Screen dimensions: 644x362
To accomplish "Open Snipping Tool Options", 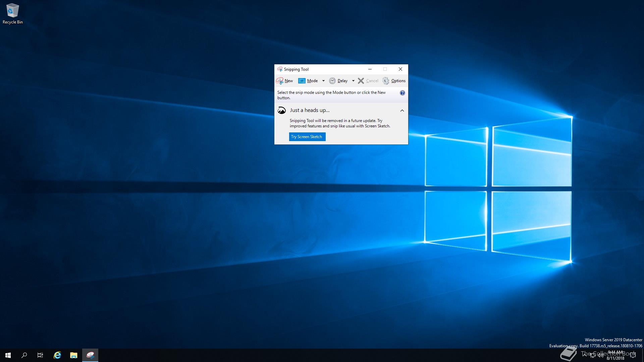I will (394, 81).
